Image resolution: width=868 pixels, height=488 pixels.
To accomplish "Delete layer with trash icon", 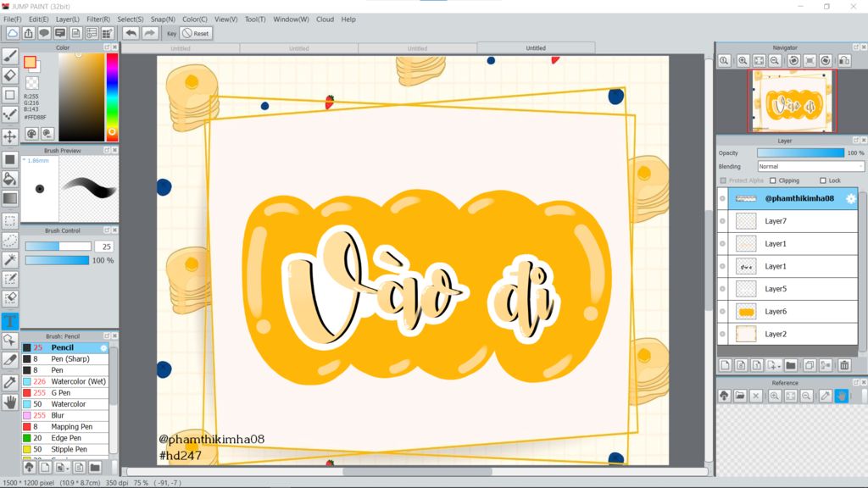I will (844, 365).
